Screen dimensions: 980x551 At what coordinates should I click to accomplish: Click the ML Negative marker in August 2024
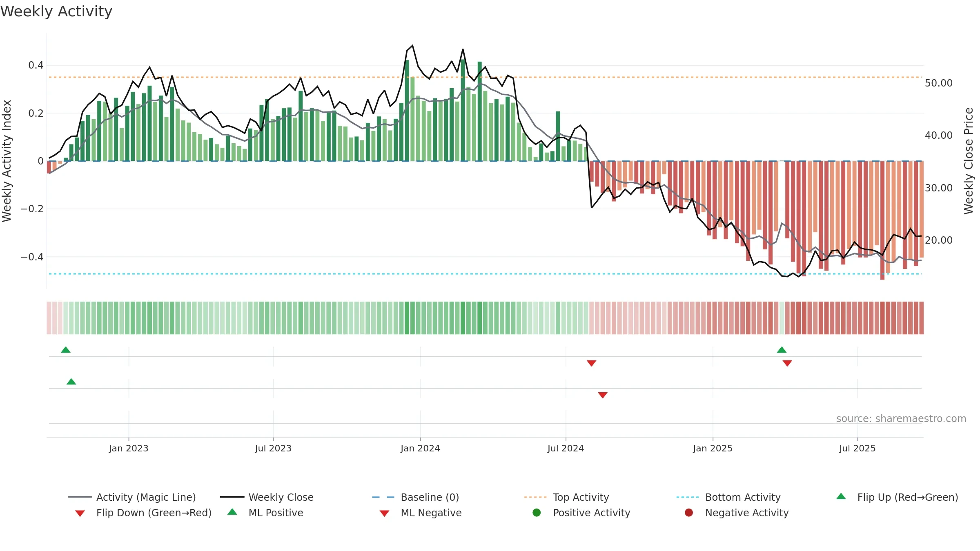(603, 395)
